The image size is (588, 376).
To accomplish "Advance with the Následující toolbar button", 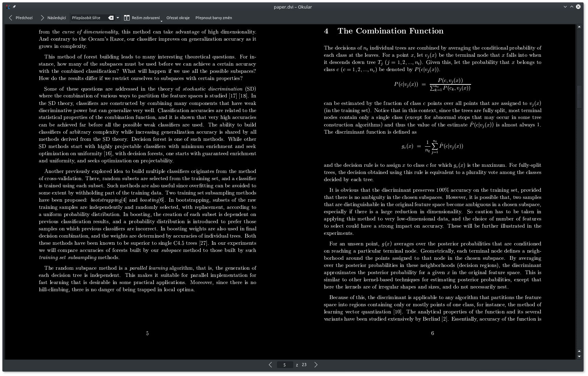I will click(x=53, y=18).
